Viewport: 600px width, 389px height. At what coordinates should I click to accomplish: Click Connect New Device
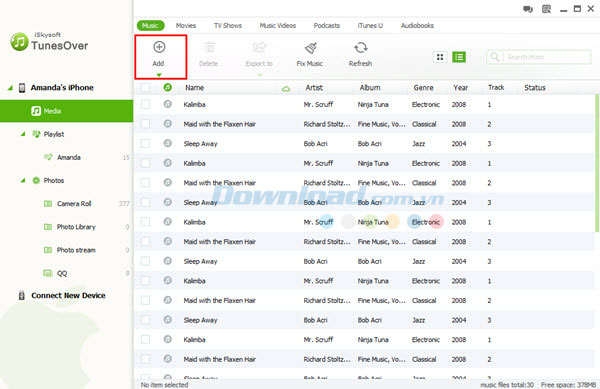click(x=68, y=295)
